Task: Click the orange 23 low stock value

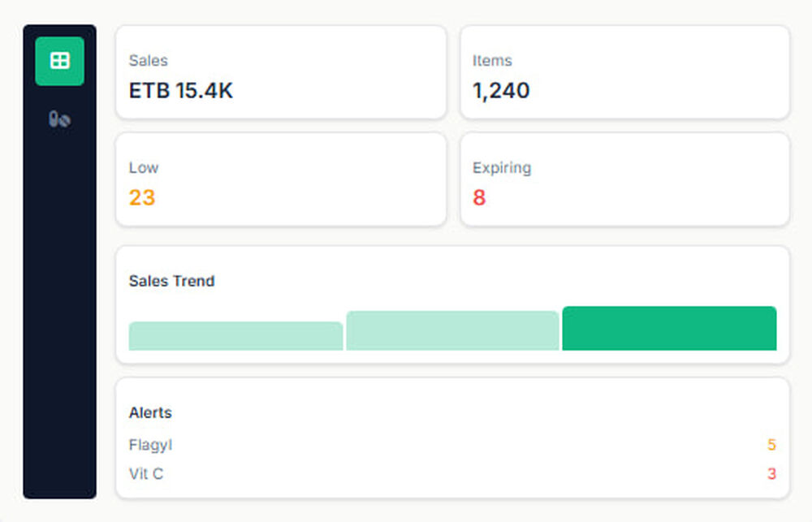Action: click(142, 197)
